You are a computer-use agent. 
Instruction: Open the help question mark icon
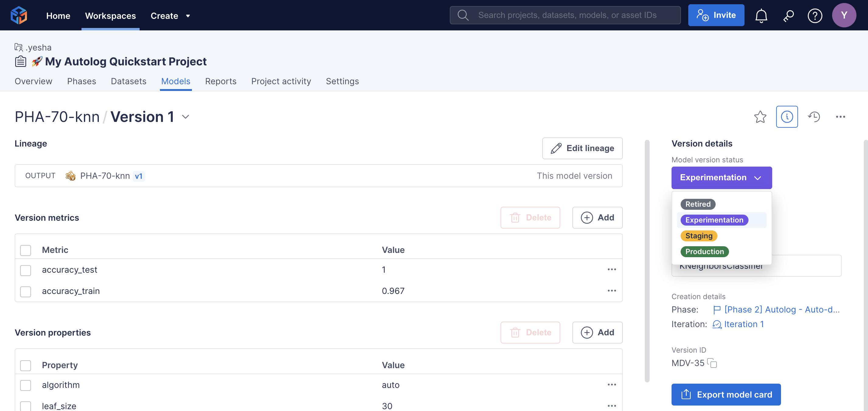[814, 16]
